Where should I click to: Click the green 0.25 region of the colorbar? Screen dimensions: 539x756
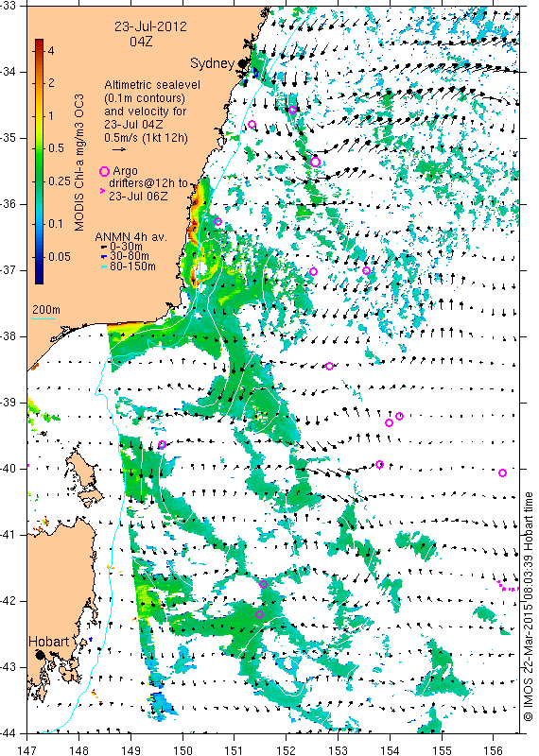(39, 180)
